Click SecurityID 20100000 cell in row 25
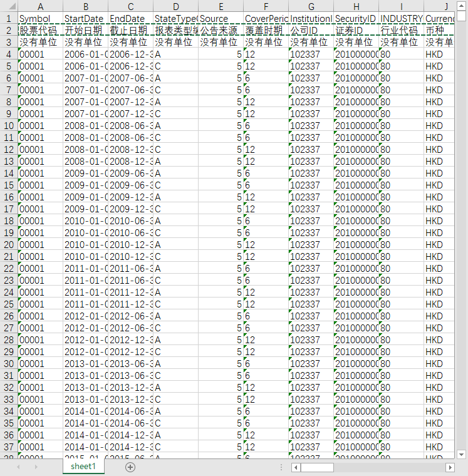Viewport: 468px width, 476px height. click(x=356, y=304)
